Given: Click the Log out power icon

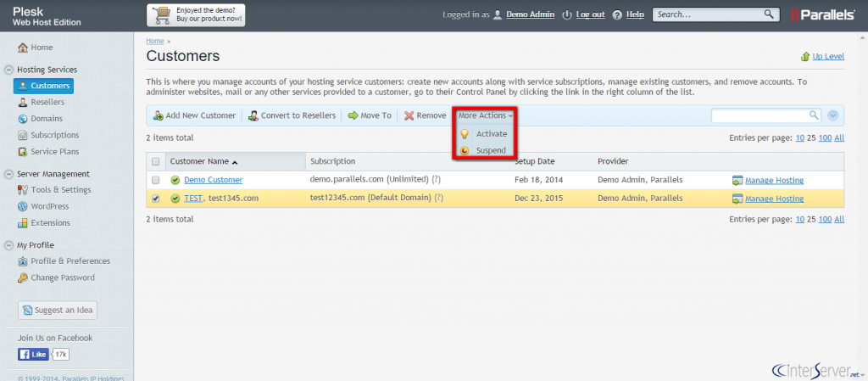Looking at the screenshot, I should click(567, 15).
